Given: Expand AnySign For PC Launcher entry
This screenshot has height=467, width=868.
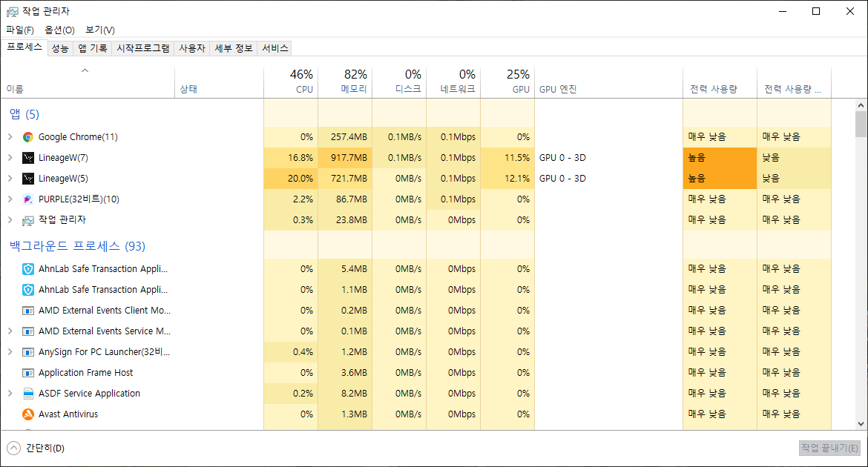Looking at the screenshot, I should (10, 352).
